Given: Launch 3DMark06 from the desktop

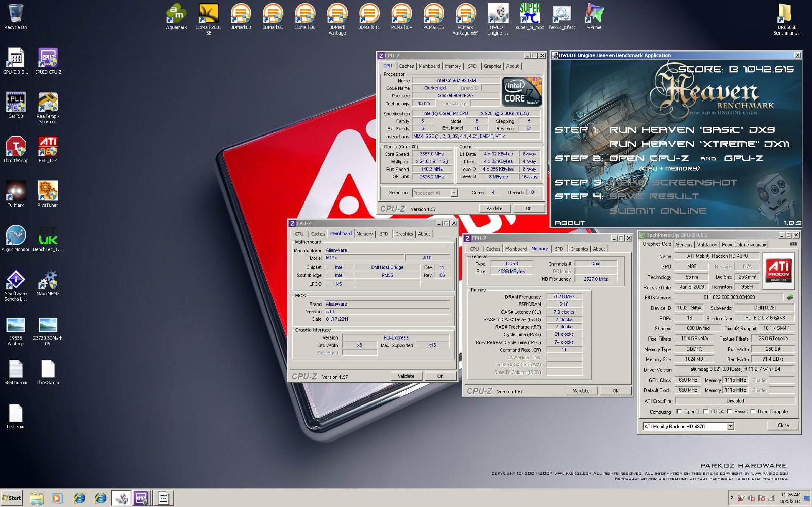Looking at the screenshot, I should tap(305, 17).
